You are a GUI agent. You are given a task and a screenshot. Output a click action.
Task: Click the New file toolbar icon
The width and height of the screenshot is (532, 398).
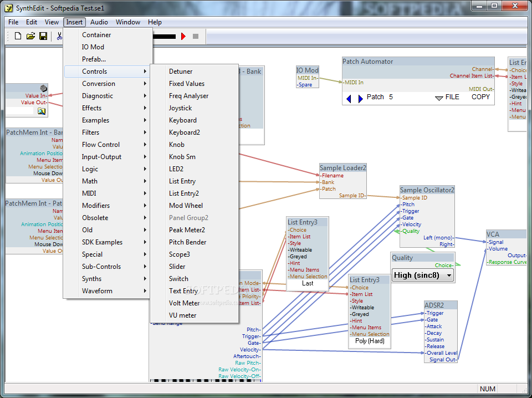tap(18, 36)
